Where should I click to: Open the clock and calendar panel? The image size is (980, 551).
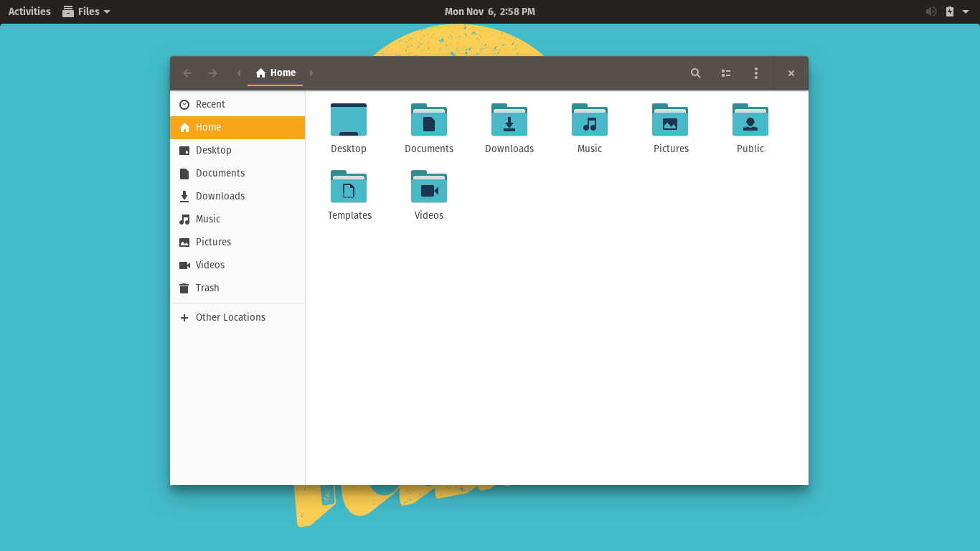(x=490, y=11)
